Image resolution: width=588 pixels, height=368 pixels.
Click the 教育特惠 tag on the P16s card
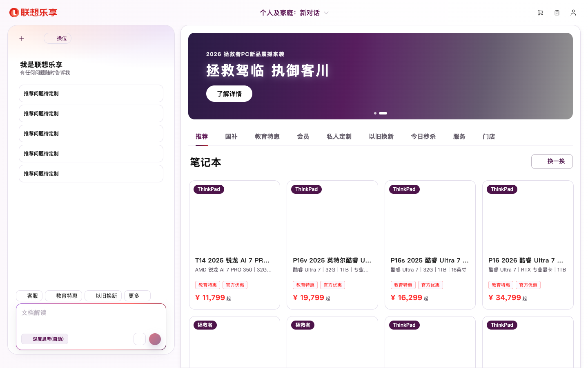[x=403, y=285]
